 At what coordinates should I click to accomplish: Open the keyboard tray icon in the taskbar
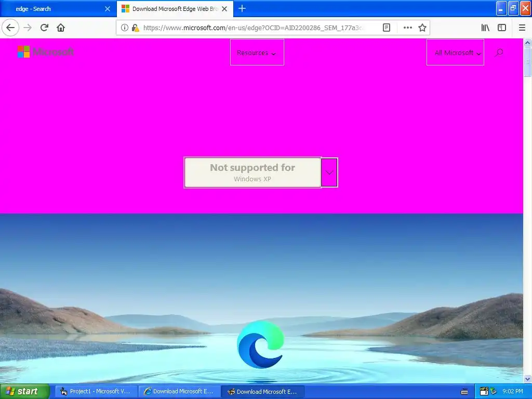tap(464, 392)
